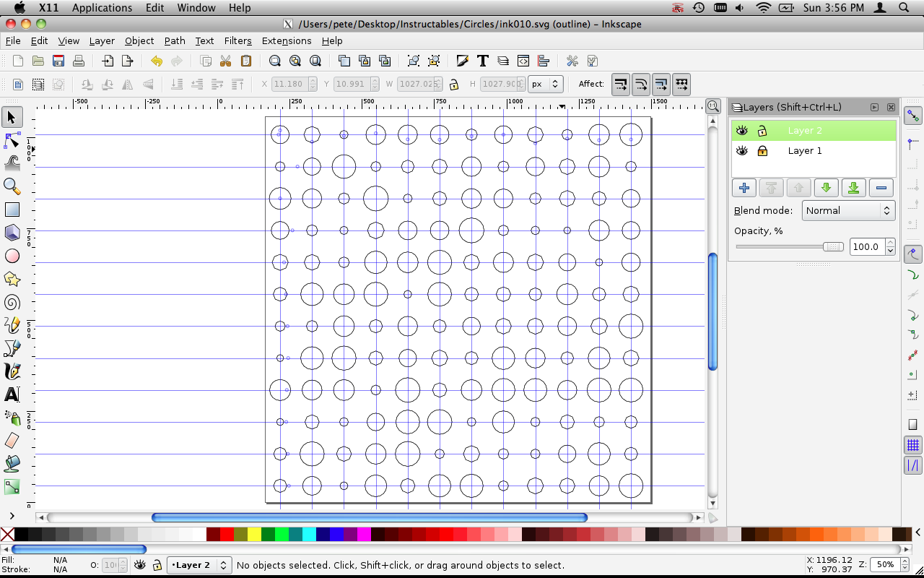Hide Layer 1 via eye icon
This screenshot has width=924, height=578.
(x=742, y=151)
